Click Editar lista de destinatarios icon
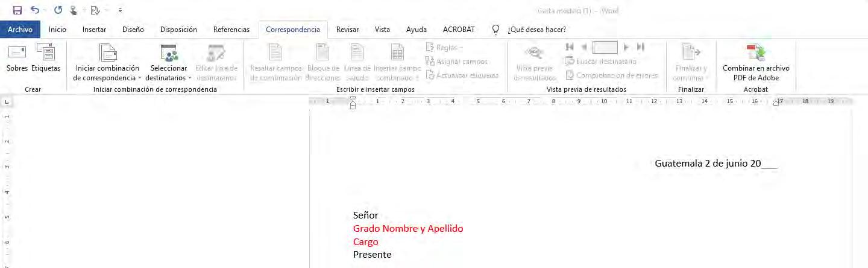Screen dimensions: 868x268 (x=216, y=63)
